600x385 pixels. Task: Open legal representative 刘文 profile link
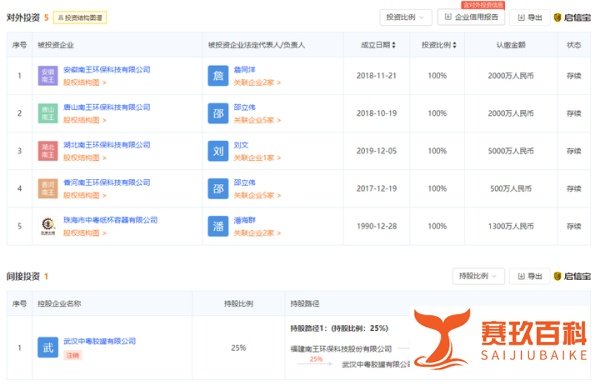(x=241, y=145)
